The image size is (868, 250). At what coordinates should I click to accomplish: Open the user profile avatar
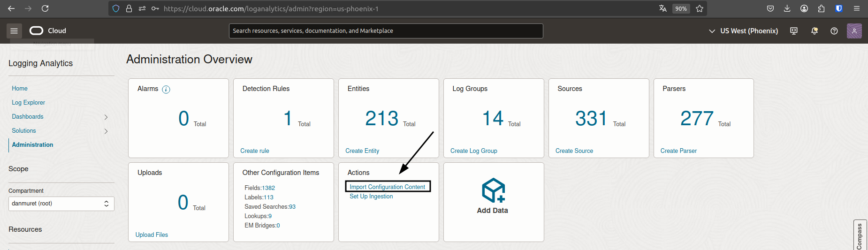[x=854, y=31]
